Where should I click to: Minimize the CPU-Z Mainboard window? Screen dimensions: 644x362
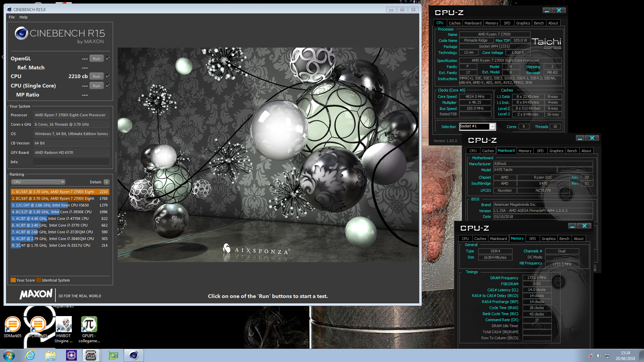580,138
